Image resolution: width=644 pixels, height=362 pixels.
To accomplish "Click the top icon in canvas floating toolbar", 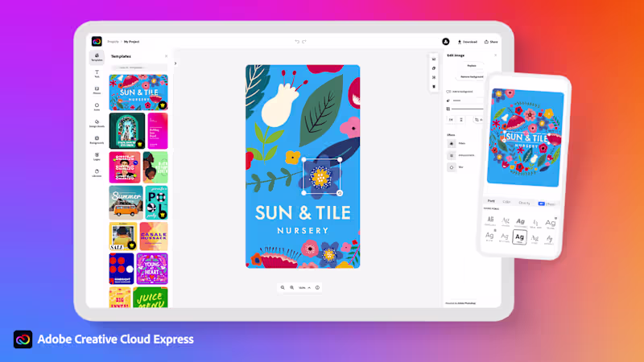I will click(x=434, y=59).
